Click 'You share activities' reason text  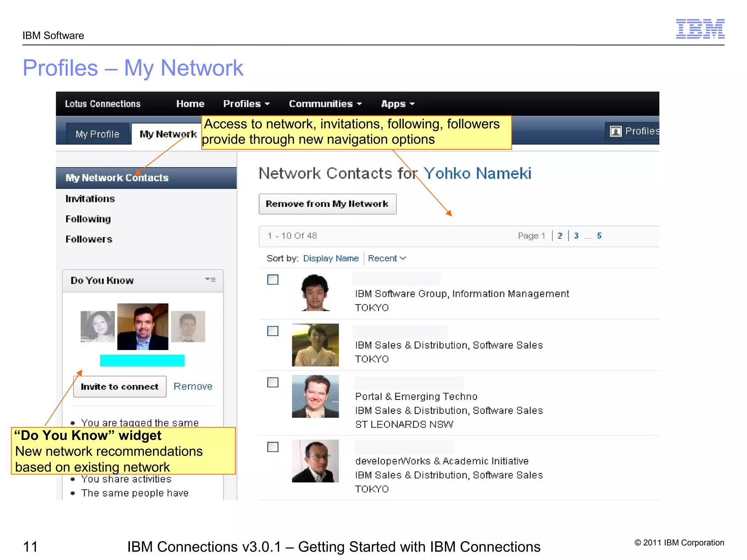(x=126, y=479)
